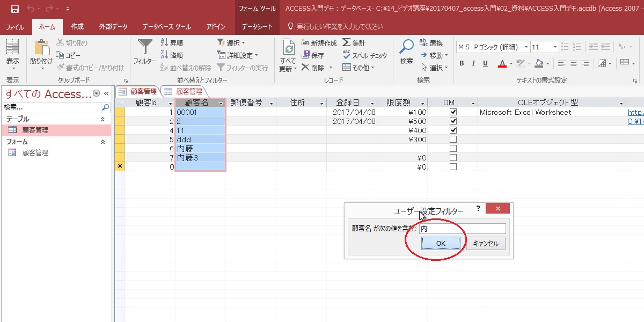
Task: Open the 移動 (Go To) button
Action: pyautogui.click(x=434, y=55)
